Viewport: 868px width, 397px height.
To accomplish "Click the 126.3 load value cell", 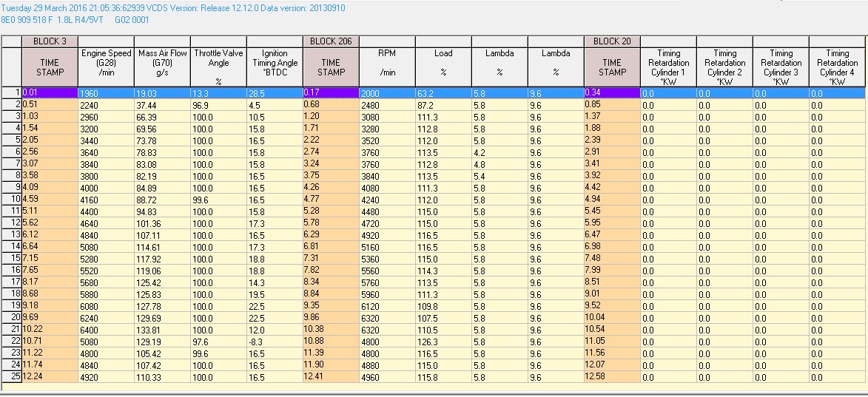I will (x=443, y=342).
